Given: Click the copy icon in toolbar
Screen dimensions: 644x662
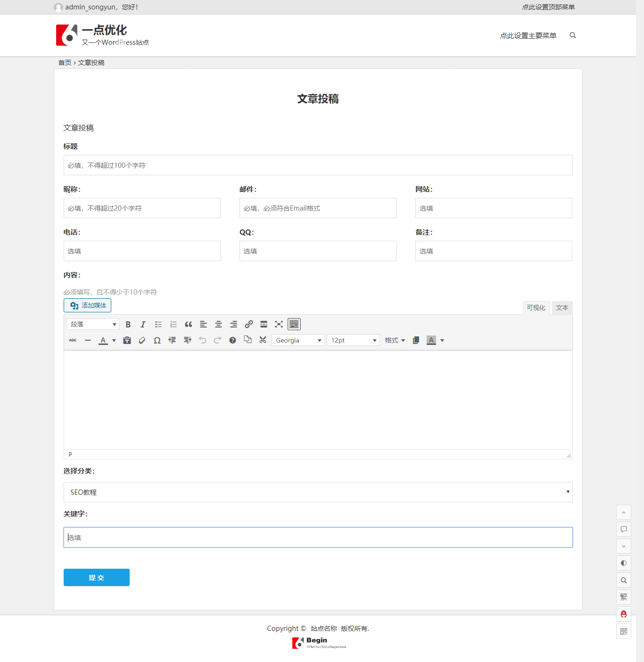Looking at the screenshot, I should pos(248,340).
